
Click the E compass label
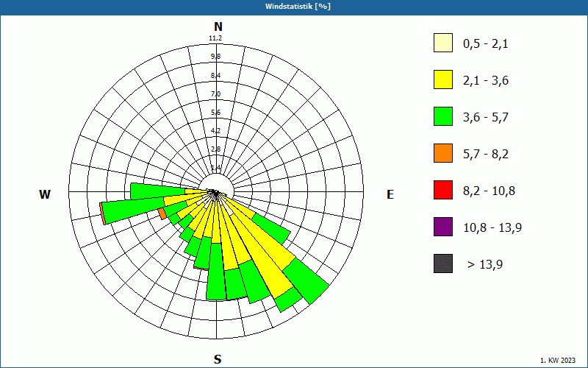[x=390, y=194]
